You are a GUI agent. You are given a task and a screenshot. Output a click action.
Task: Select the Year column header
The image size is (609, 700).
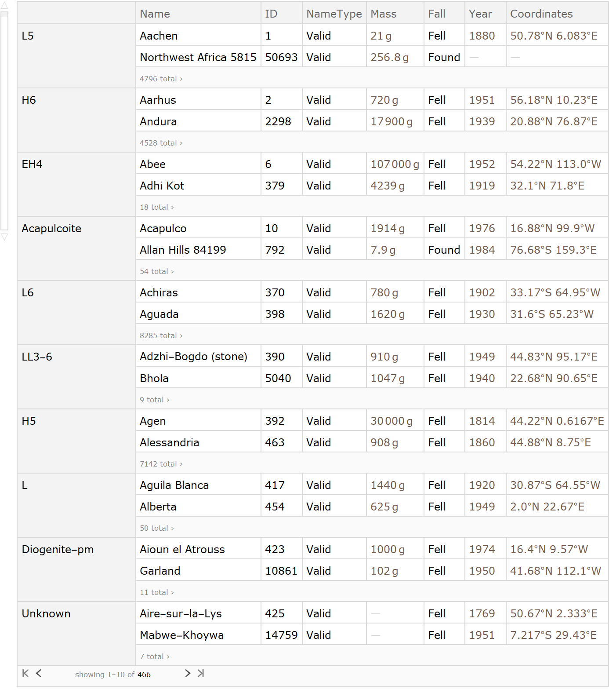click(x=480, y=14)
